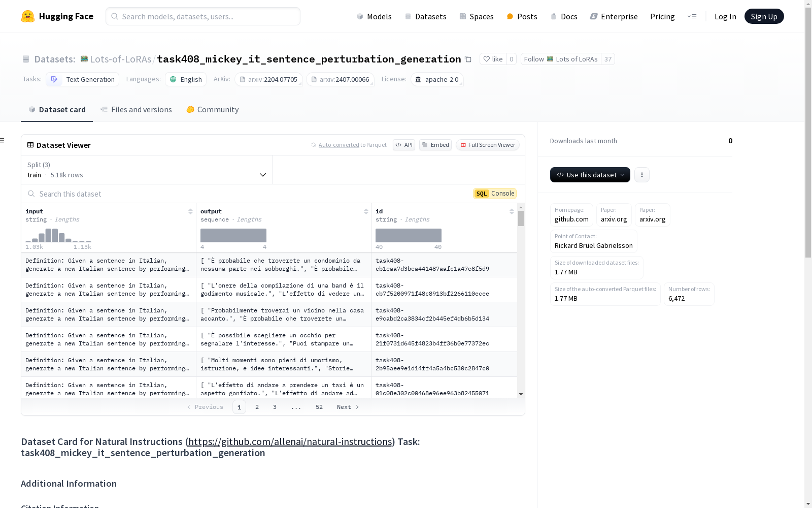This screenshot has width=812, height=508.
Task: Select the Dataset card tab
Action: click(x=57, y=110)
